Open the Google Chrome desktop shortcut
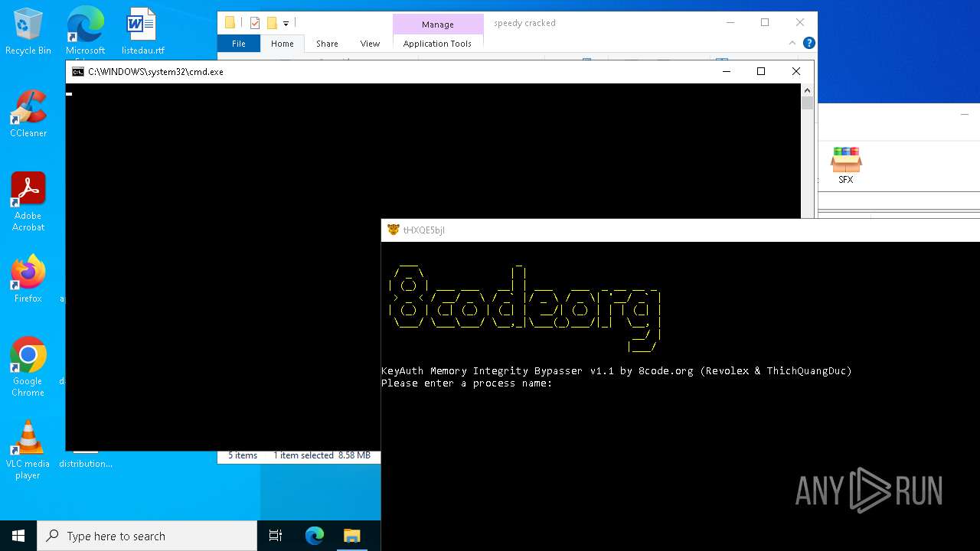 [28, 367]
